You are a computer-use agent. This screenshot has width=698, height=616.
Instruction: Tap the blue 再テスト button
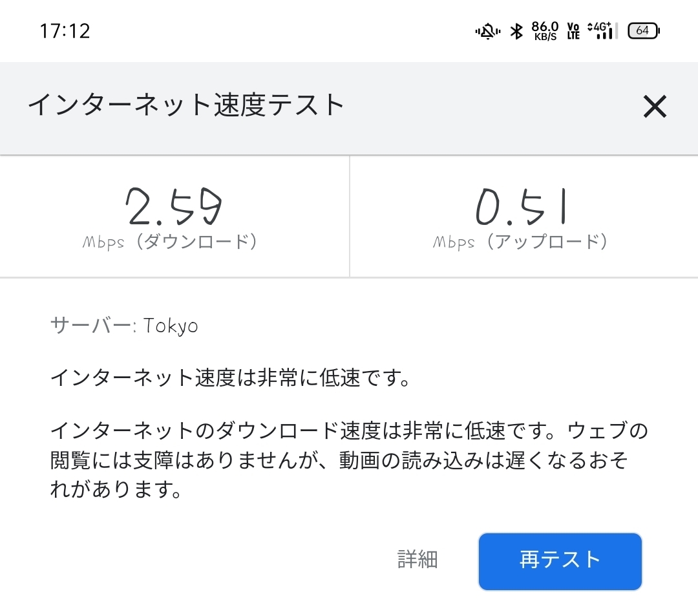(560, 560)
